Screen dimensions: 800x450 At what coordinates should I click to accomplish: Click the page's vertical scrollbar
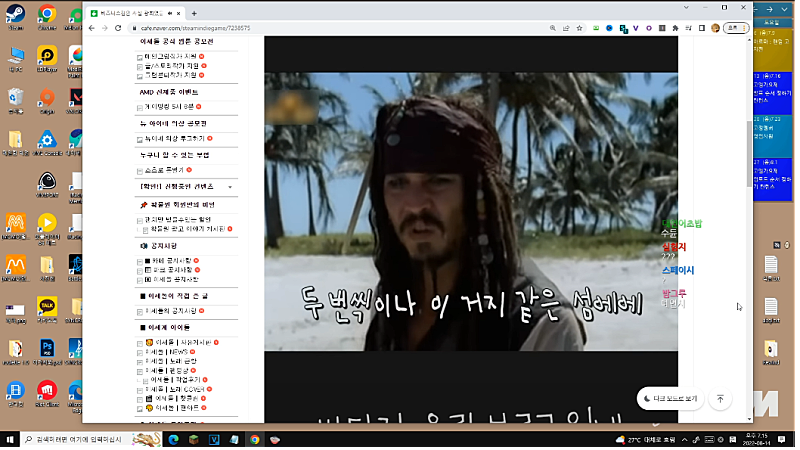point(749,155)
